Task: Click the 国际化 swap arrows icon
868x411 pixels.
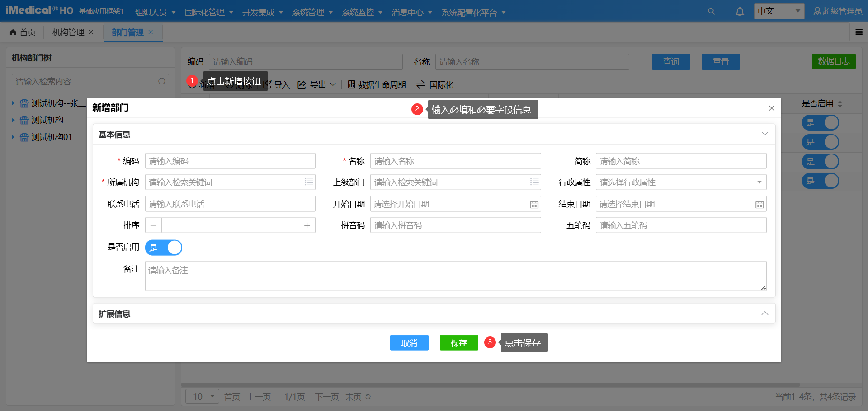Action: 420,84
